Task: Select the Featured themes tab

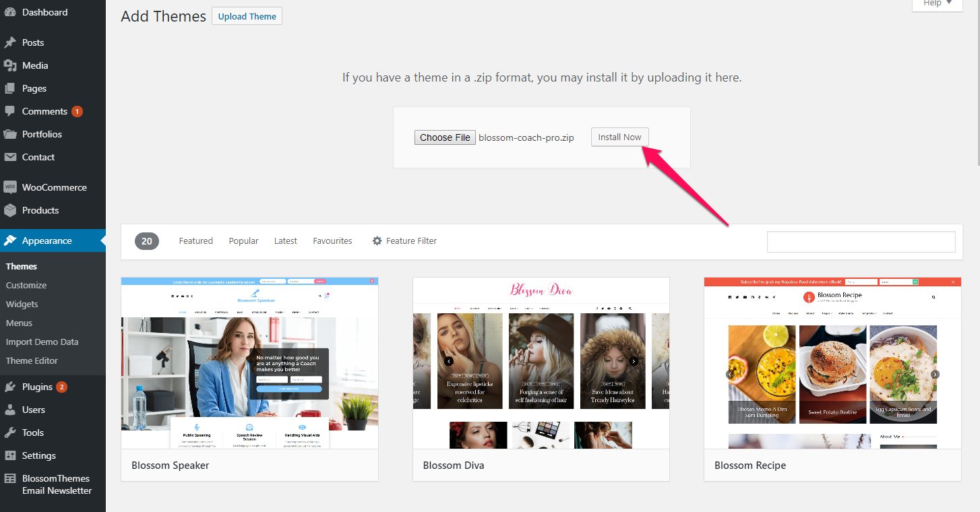Action: click(195, 241)
